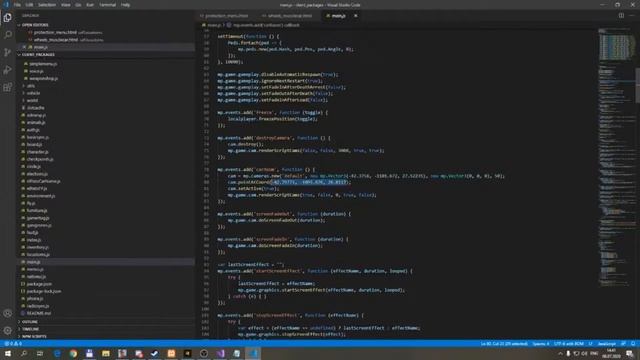Open the Selection menu
640x360 pixels.
(47, 5)
